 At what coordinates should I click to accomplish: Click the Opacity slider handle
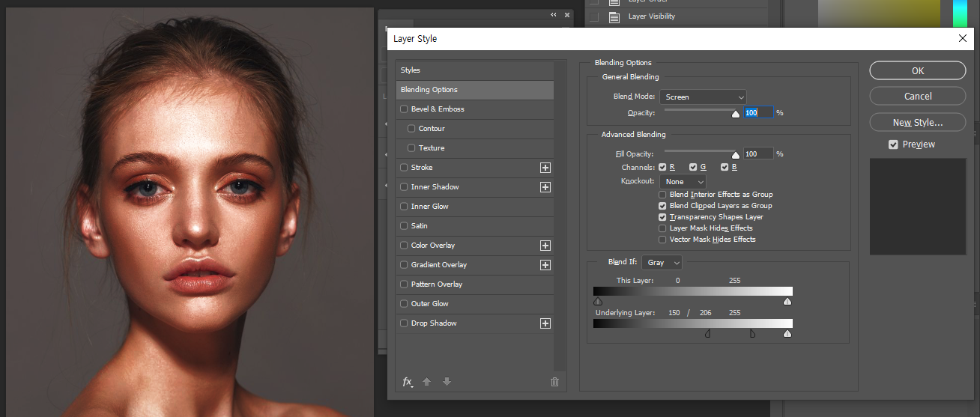736,114
